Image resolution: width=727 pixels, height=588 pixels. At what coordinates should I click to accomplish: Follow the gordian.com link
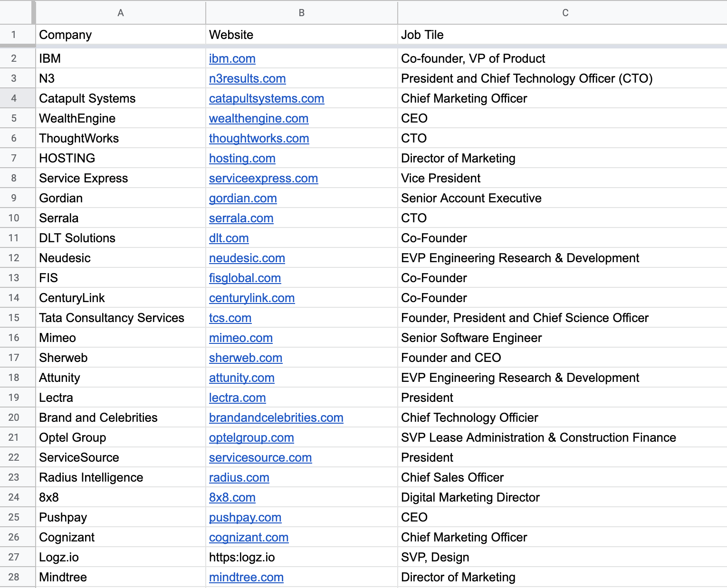coord(243,198)
